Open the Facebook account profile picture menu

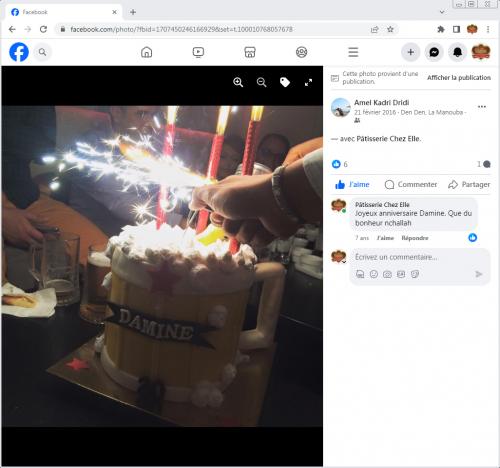coord(481,52)
